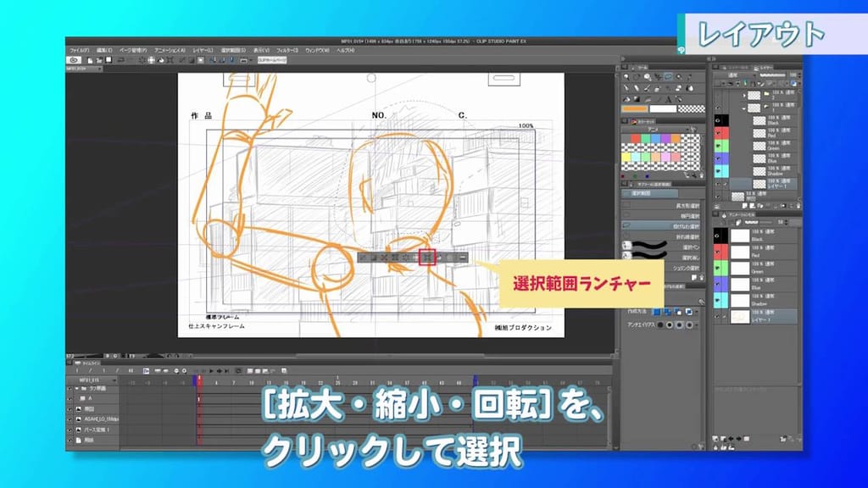Select the Pen tool in tool palette
Screen dimensions: 868x488
[x=626, y=88]
